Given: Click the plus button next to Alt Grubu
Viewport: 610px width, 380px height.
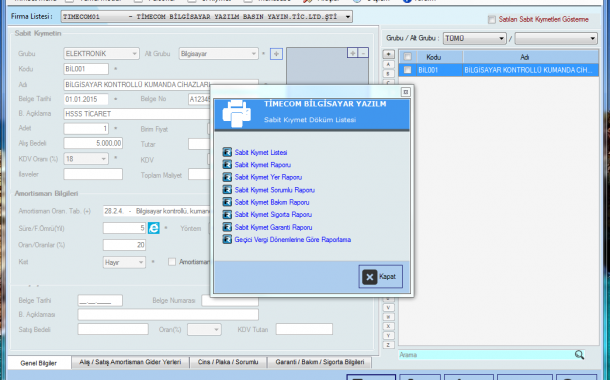Looking at the screenshot, I should coord(276,54).
